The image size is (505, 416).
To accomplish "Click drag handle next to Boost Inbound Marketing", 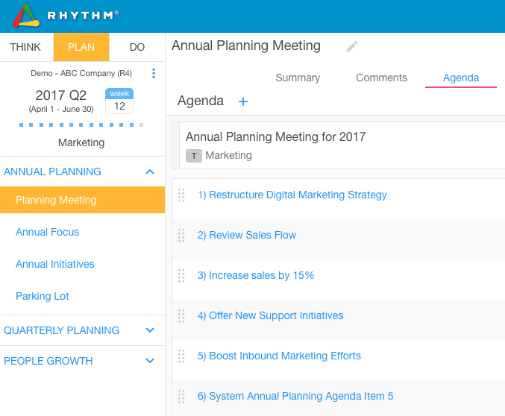I will click(x=181, y=356).
